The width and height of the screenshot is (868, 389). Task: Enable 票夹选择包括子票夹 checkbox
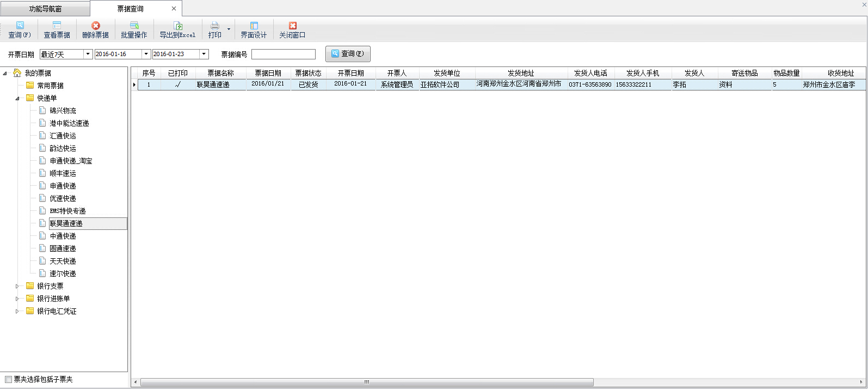(8, 379)
